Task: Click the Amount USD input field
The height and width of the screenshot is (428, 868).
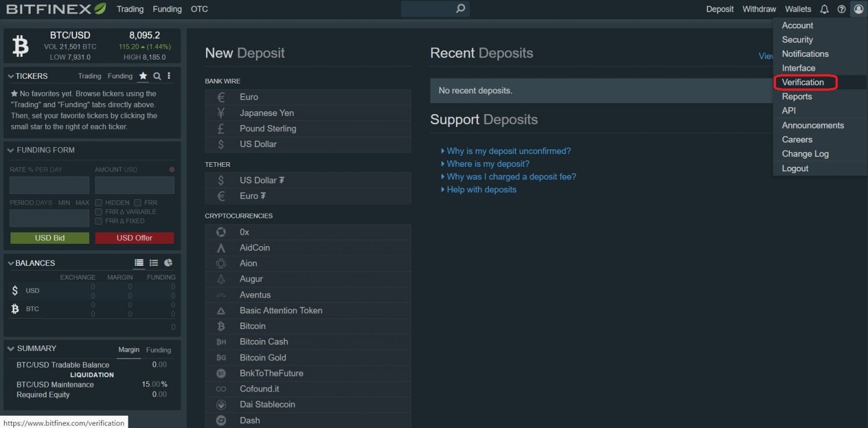Action: 134,185
